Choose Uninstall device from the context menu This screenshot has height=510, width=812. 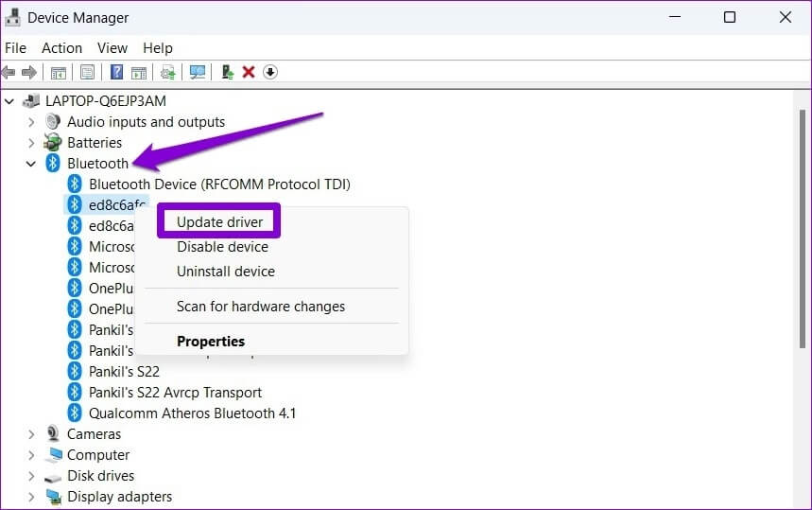(225, 271)
